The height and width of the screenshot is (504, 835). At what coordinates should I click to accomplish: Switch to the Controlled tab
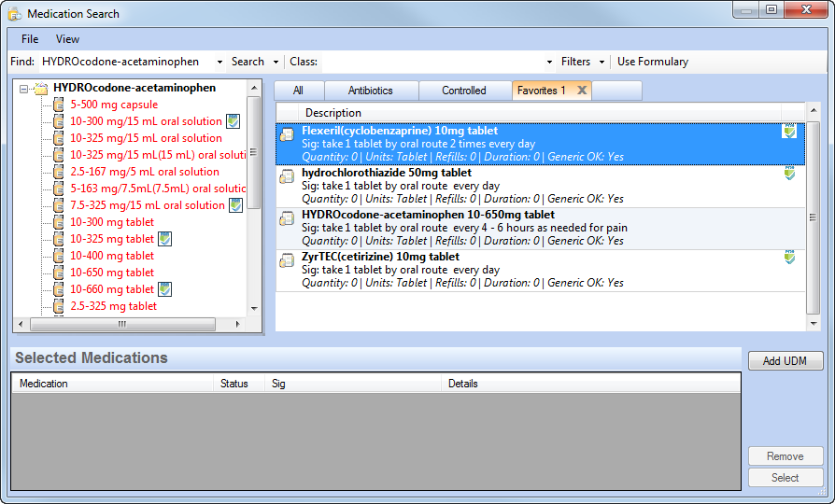[x=464, y=91]
